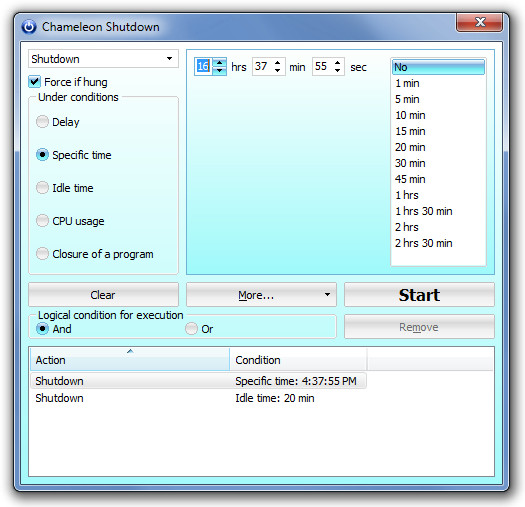This screenshot has width=525, height=507.
Task: Click the minutes field showing 37
Action: coord(262,66)
